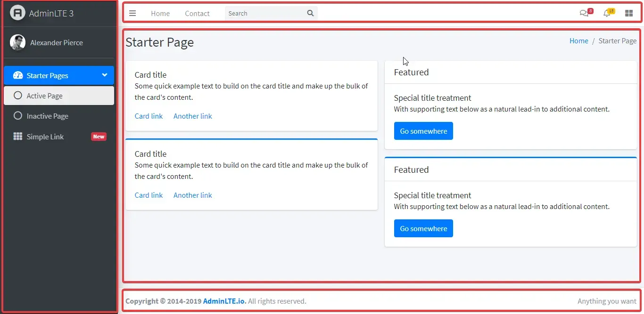Open the Contact navigation menu item
644x314 pixels.
pyautogui.click(x=197, y=14)
